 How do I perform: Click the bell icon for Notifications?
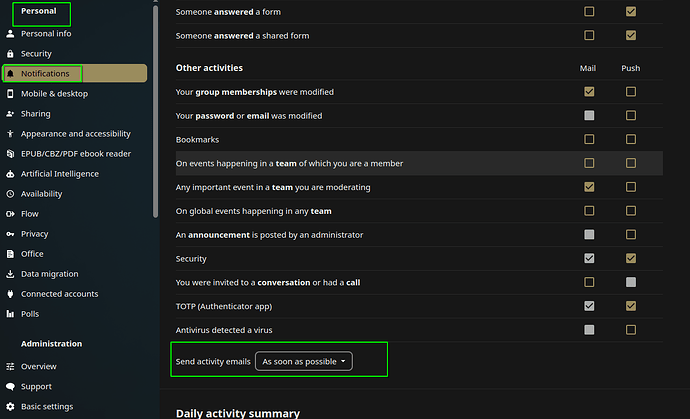click(10, 74)
